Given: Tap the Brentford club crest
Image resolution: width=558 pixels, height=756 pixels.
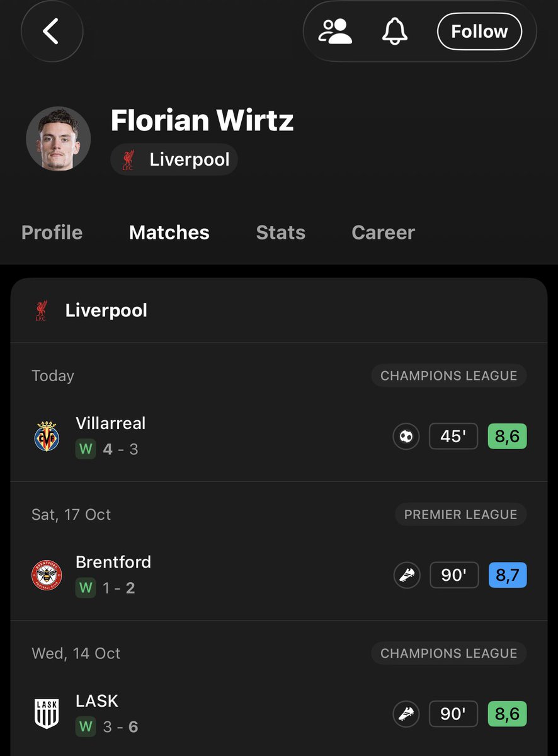Looking at the screenshot, I should [47, 575].
